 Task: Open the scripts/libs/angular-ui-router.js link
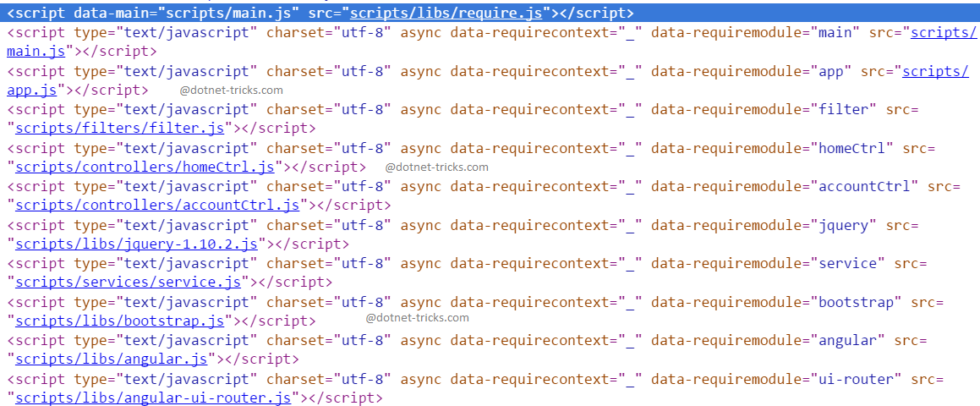154,398
